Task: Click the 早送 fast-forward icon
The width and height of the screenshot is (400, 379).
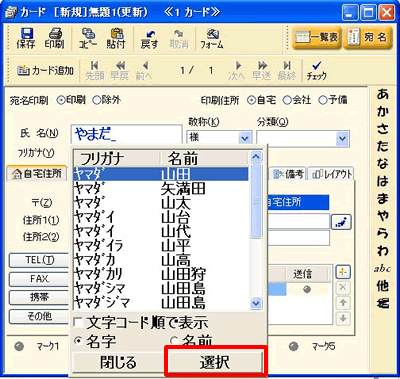Action: tap(261, 70)
